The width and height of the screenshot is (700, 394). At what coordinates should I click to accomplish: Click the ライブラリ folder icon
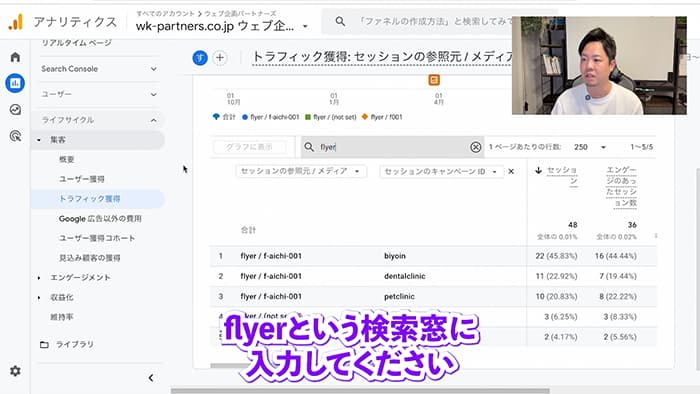(x=44, y=344)
